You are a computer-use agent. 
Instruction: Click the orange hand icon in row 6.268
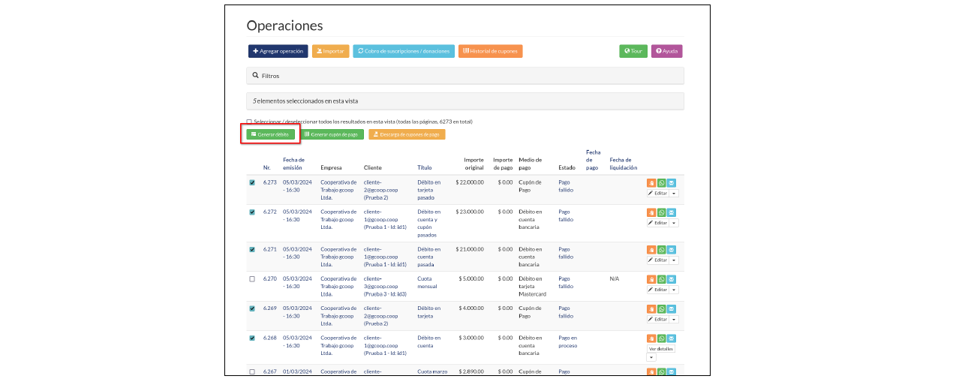[x=651, y=338]
